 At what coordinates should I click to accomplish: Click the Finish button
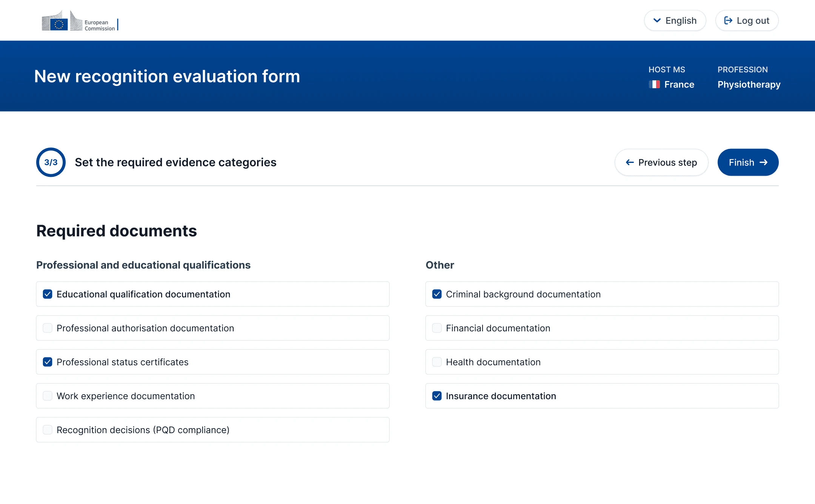[748, 162]
